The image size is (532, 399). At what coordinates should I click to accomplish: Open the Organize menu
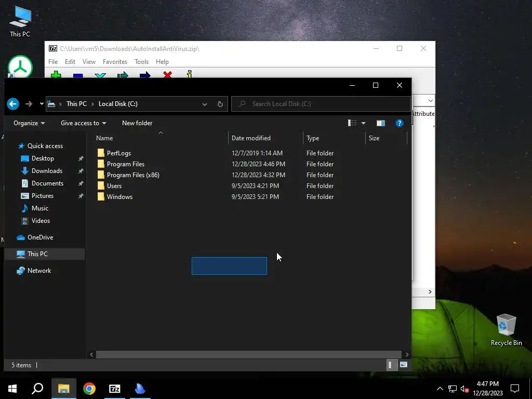[29, 123]
